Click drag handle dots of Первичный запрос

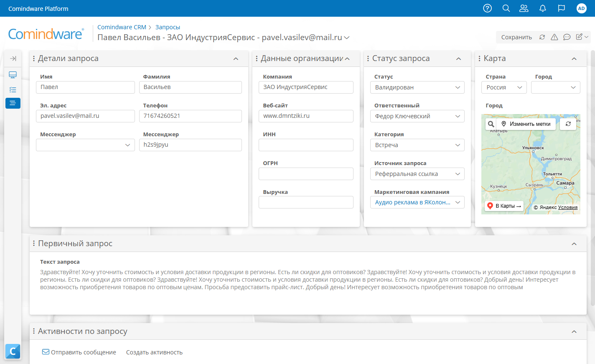[x=34, y=243]
